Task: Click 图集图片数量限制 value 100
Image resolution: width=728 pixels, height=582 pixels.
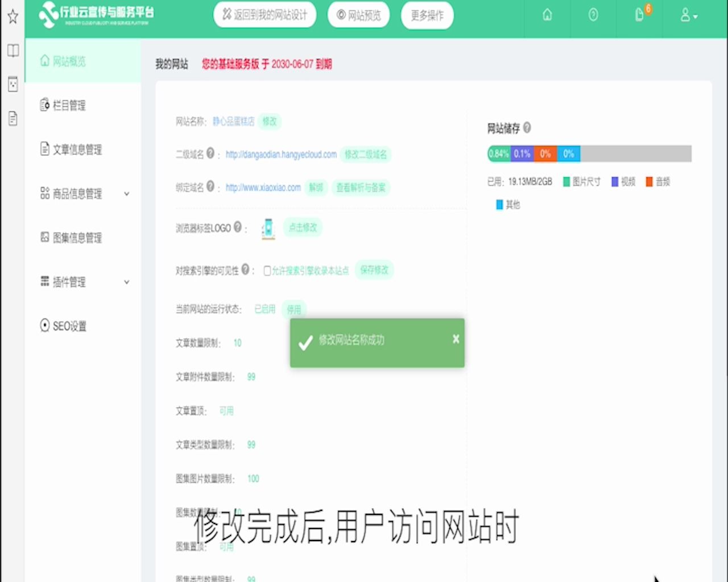Action: coord(253,479)
